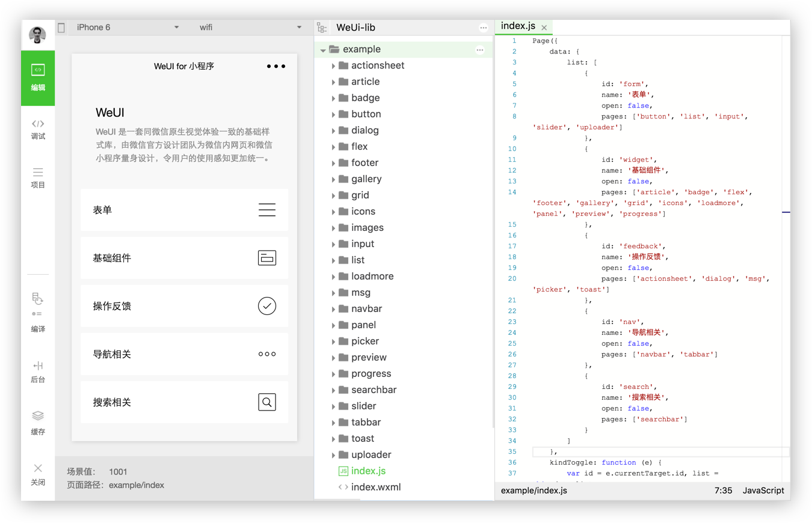Image resolution: width=812 pixels, height=523 pixels.
Task: Select the preview folder
Action: click(x=403, y=358)
